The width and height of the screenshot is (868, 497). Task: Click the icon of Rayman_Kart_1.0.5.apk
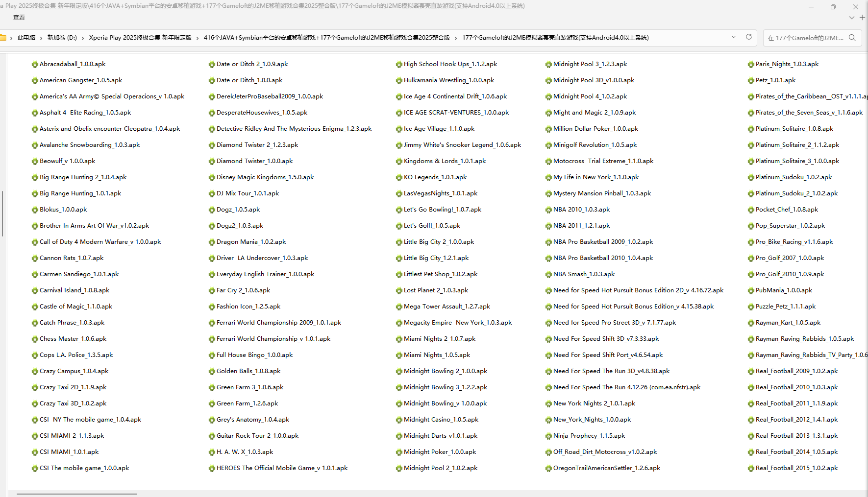751,323
